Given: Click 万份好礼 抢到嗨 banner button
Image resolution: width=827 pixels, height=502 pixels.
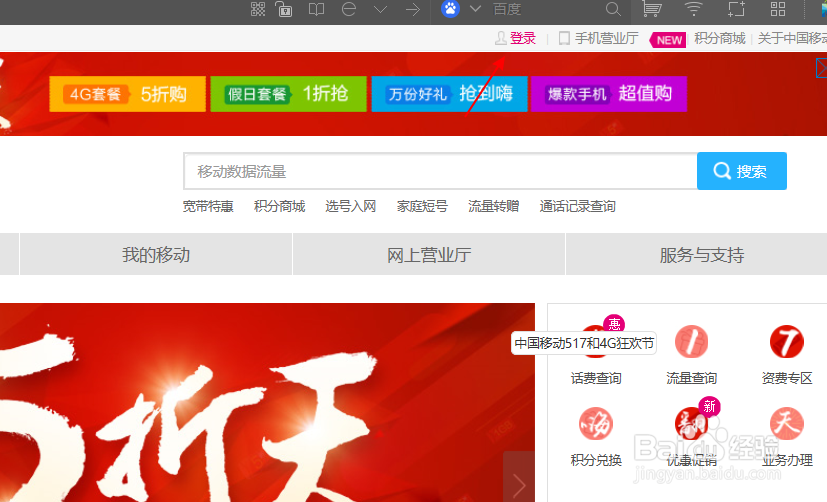Looking at the screenshot, I should click(449, 94).
